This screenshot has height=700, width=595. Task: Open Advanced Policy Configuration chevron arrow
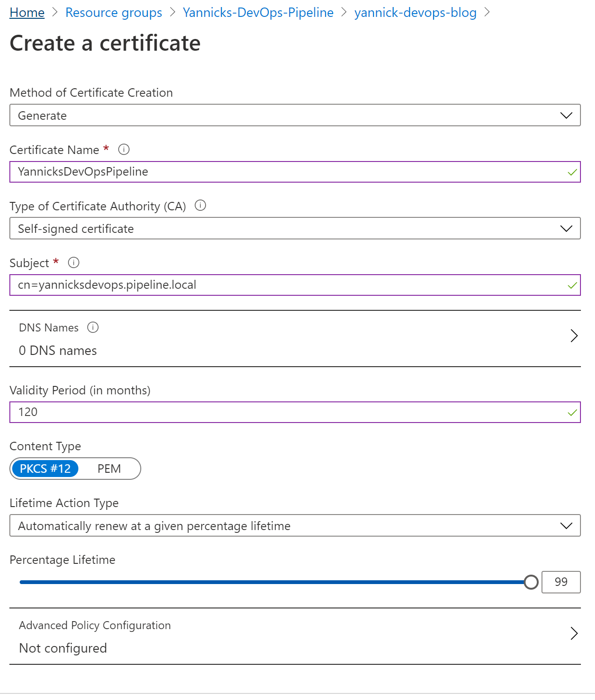tap(573, 633)
